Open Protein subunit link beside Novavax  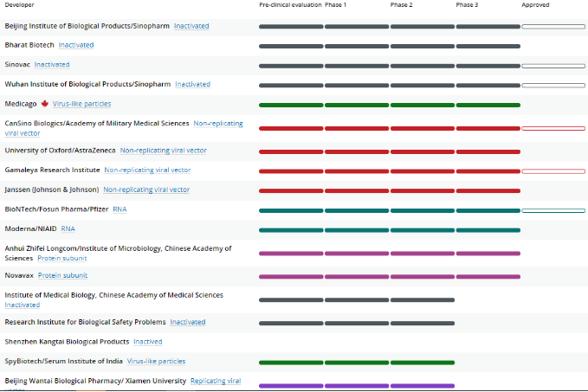[62, 275]
